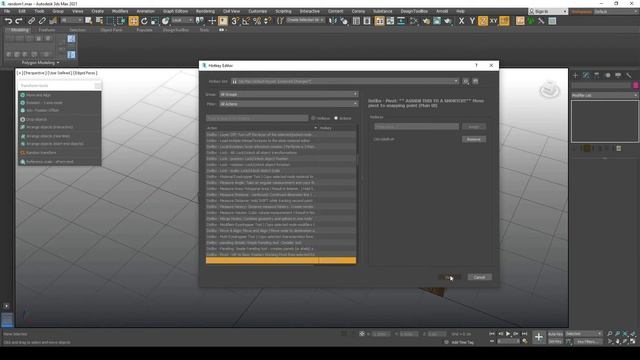
Task: Toggle the Layer Explorer icon
Action: 367,21
